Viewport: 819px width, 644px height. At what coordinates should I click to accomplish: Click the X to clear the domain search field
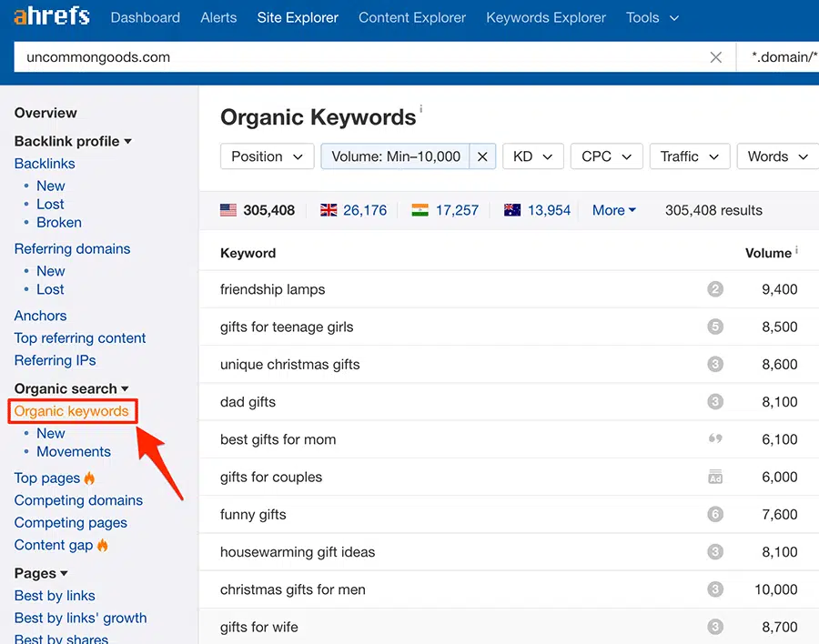716,56
